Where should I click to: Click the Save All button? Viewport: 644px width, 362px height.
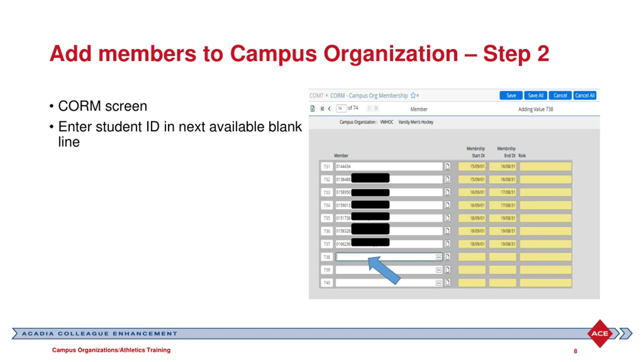[x=535, y=96]
